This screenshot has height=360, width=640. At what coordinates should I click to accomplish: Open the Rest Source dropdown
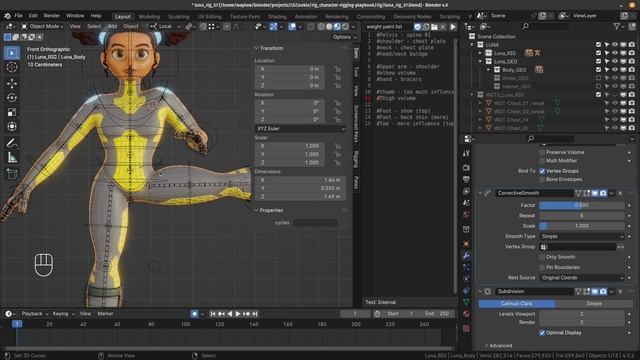pos(582,278)
